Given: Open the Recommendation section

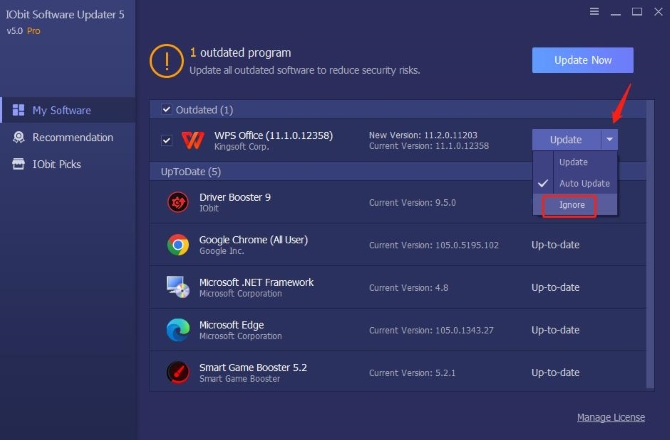Looking at the screenshot, I should point(68,137).
